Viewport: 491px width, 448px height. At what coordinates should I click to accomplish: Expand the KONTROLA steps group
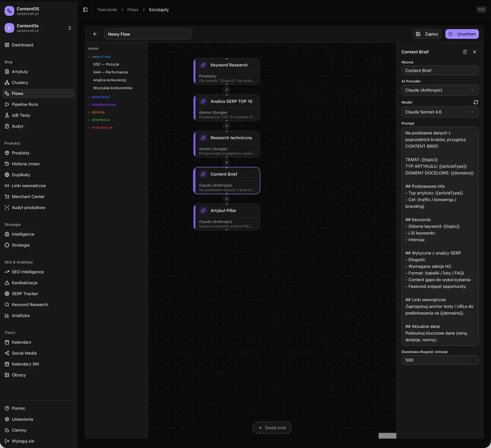[99, 120]
